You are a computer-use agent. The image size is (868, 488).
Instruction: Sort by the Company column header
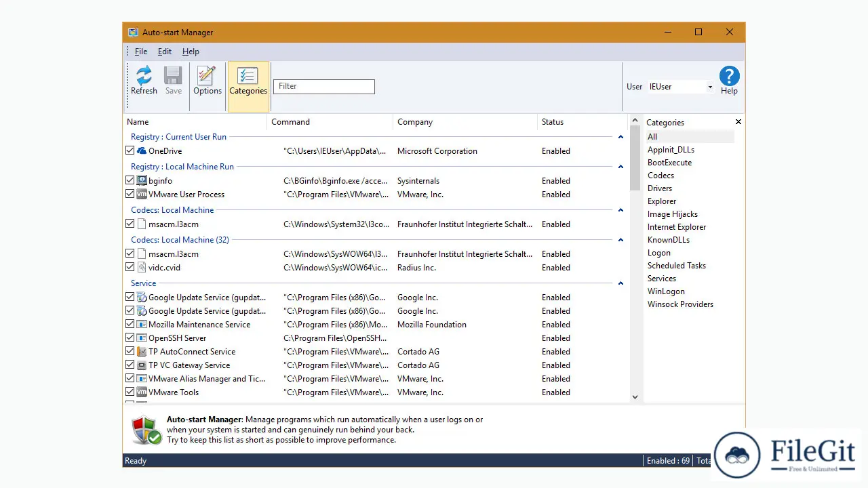465,122
